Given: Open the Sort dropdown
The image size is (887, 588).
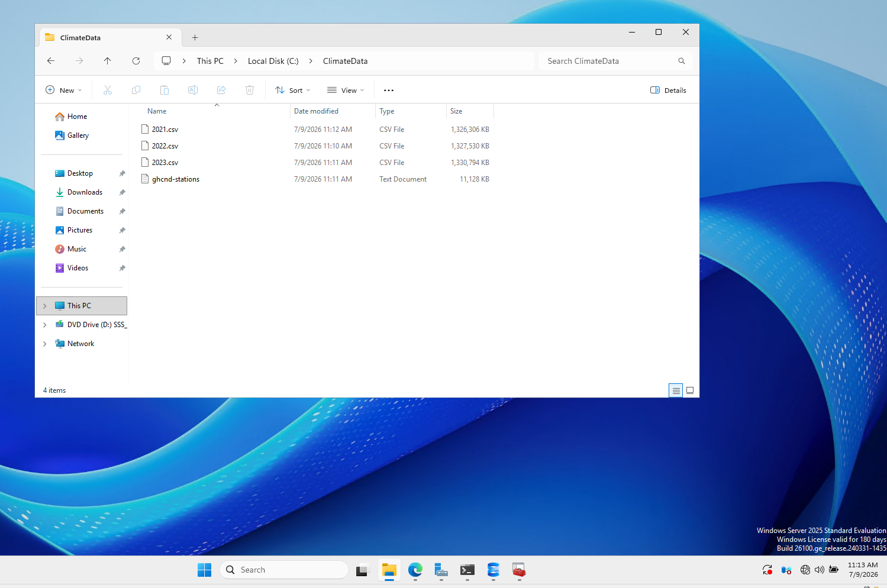Looking at the screenshot, I should 293,91.
